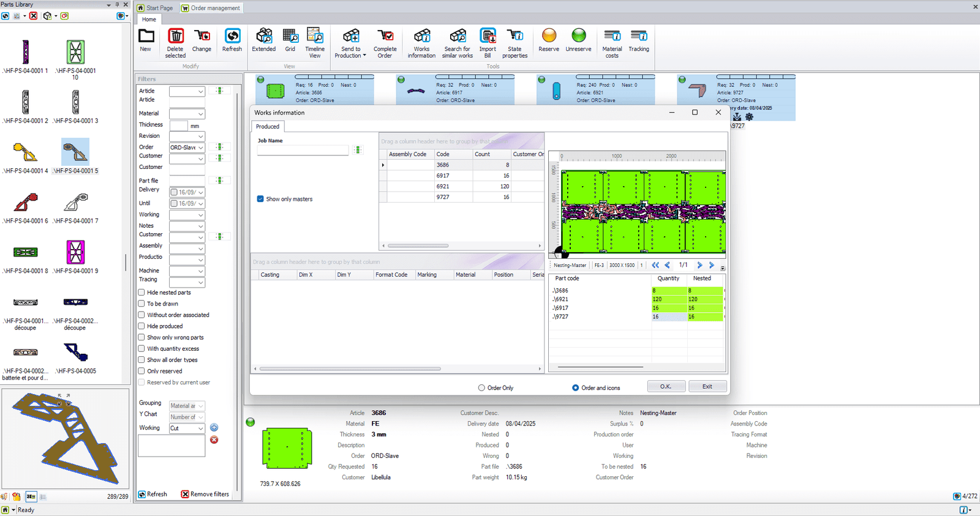The image size is (980, 516).
Task: Open the Working Cut dropdown
Action: point(200,428)
